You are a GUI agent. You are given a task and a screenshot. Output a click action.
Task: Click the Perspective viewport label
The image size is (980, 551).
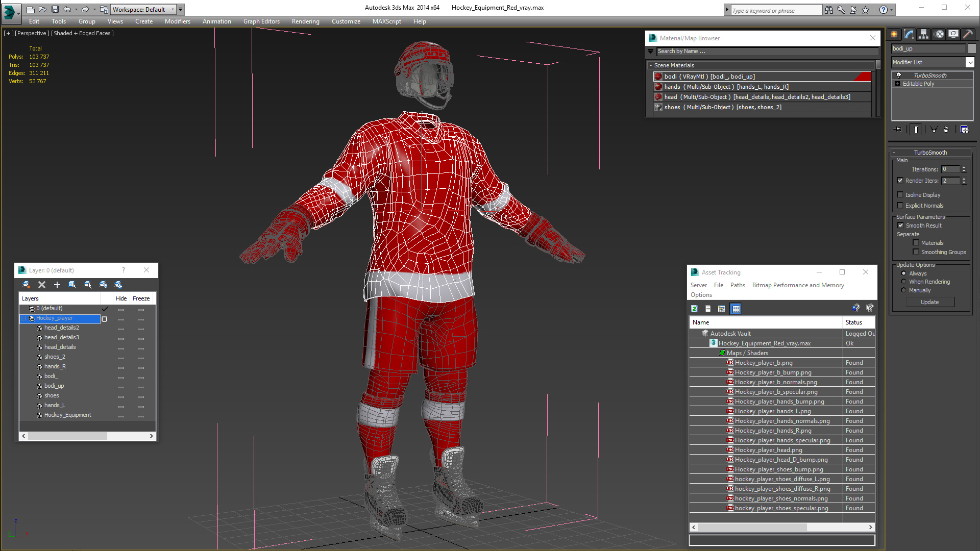click(x=32, y=33)
